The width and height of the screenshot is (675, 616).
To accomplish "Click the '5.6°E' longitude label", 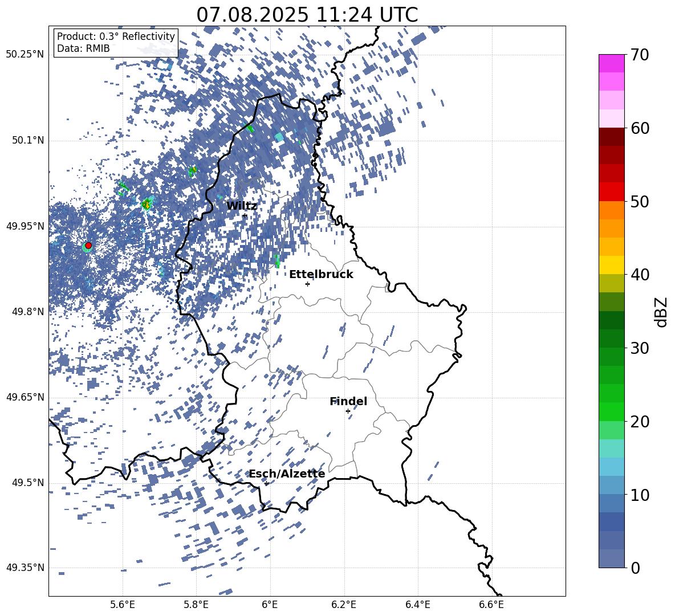I will (123, 605).
